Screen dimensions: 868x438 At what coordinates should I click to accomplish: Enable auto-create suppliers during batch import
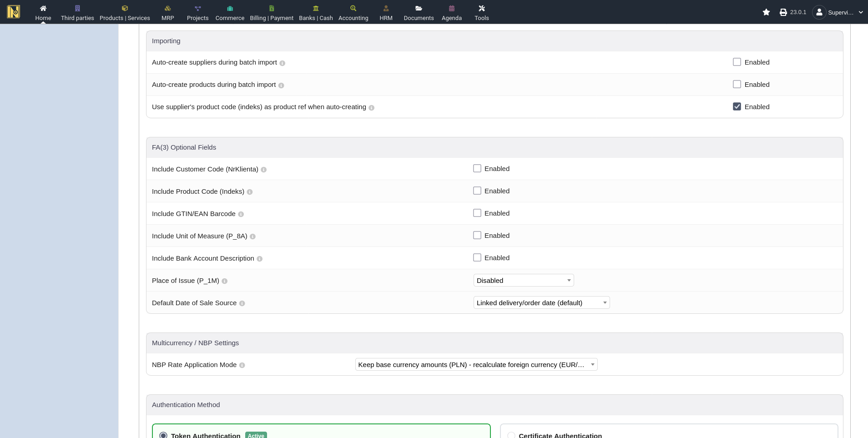[x=737, y=62]
